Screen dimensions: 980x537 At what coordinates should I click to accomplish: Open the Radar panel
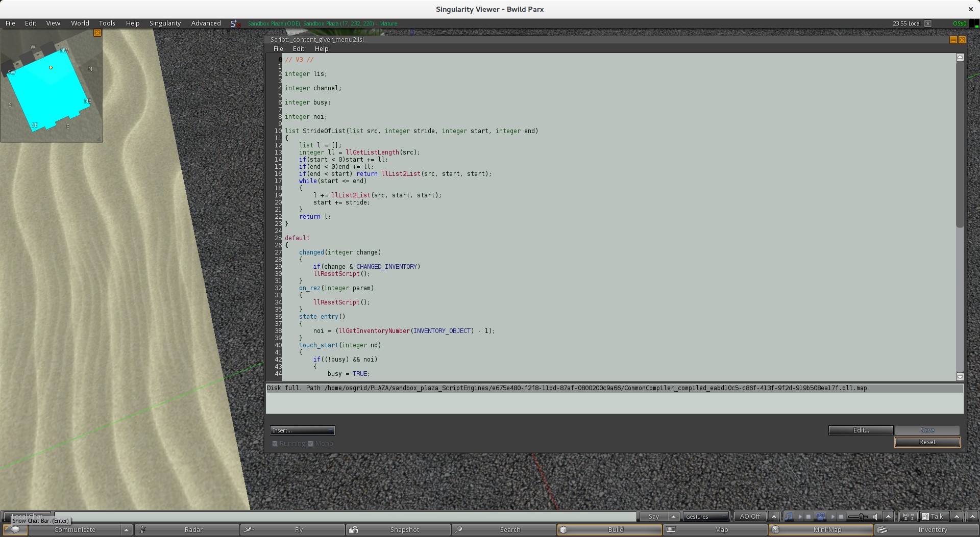[187, 530]
